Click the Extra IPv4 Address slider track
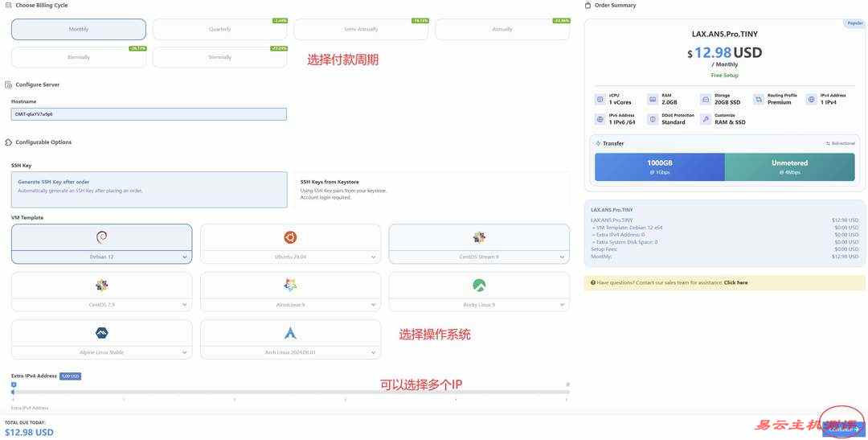The image size is (868, 440). [291, 392]
